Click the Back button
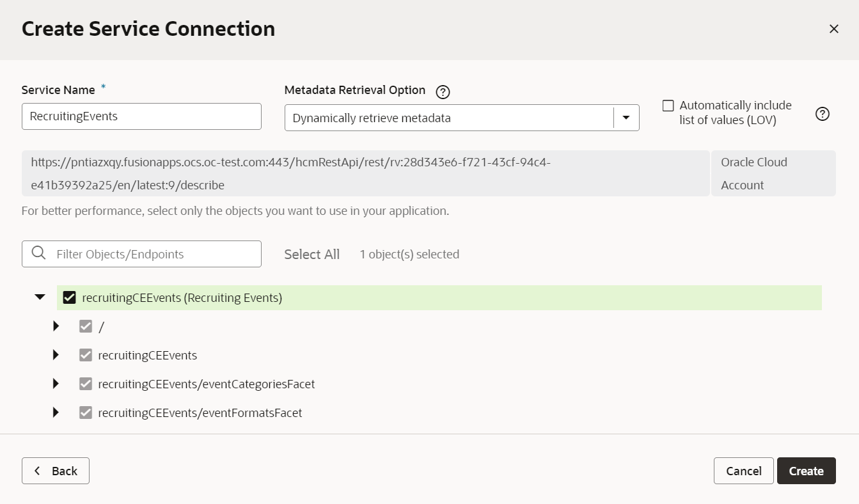This screenshot has width=859, height=504. (55, 470)
